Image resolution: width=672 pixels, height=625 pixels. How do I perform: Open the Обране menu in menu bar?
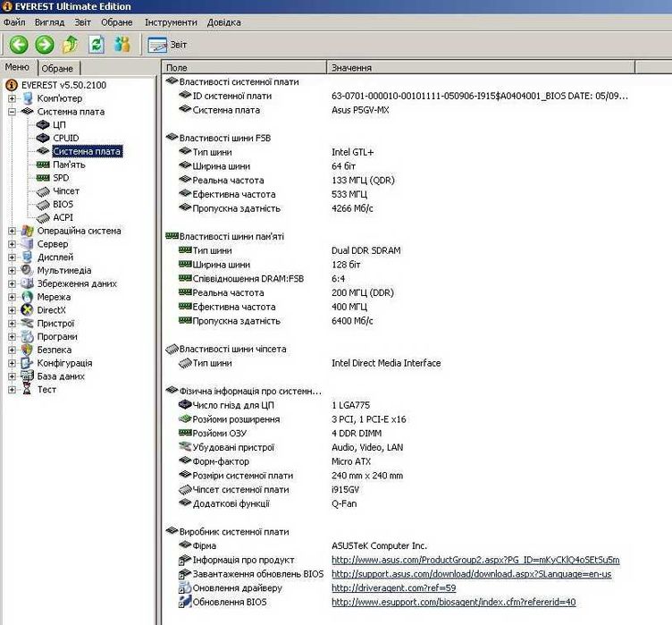[116, 22]
